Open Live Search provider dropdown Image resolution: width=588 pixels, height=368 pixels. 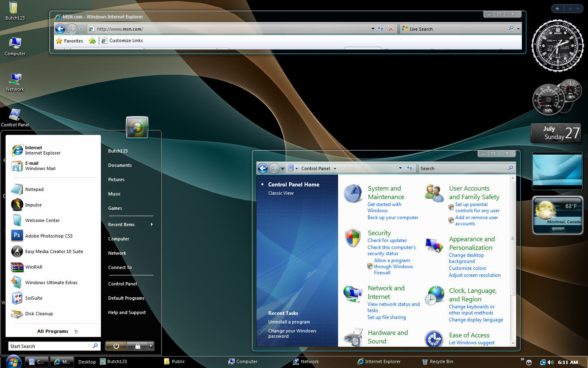coord(518,29)
